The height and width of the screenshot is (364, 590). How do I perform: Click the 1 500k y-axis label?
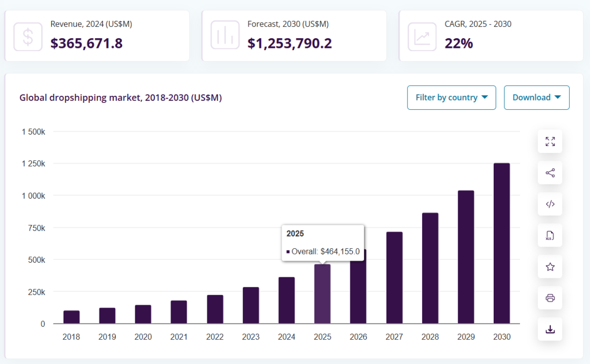[34, 132]
